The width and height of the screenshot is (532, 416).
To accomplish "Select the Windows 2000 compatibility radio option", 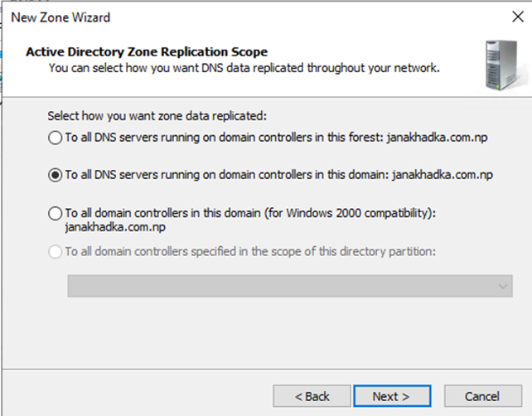I will (x=55, y=214).
